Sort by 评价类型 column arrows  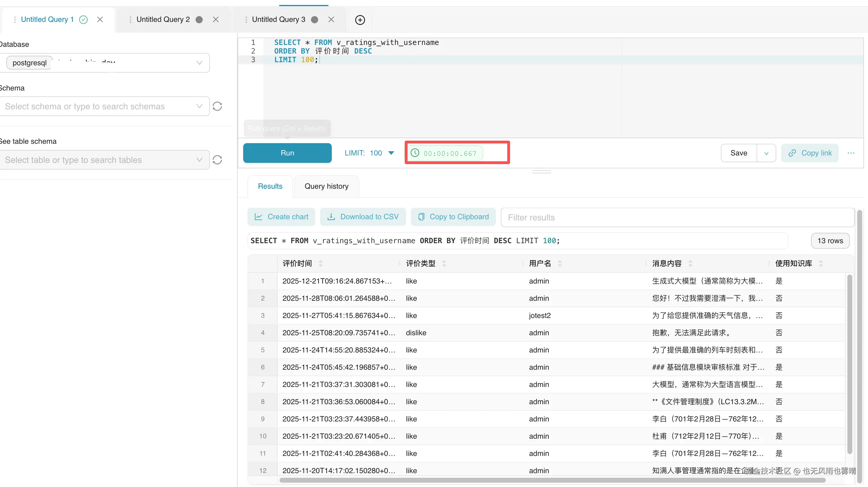[x=444, y=263]
